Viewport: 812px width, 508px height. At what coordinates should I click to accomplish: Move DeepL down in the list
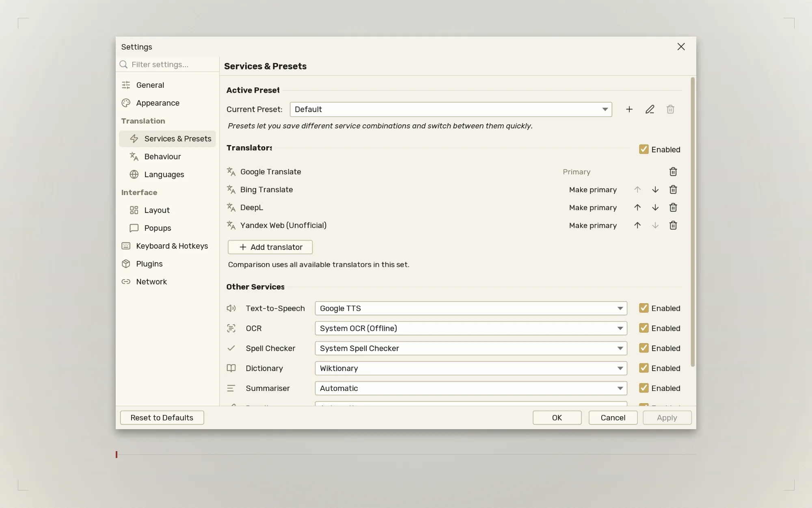655,208
